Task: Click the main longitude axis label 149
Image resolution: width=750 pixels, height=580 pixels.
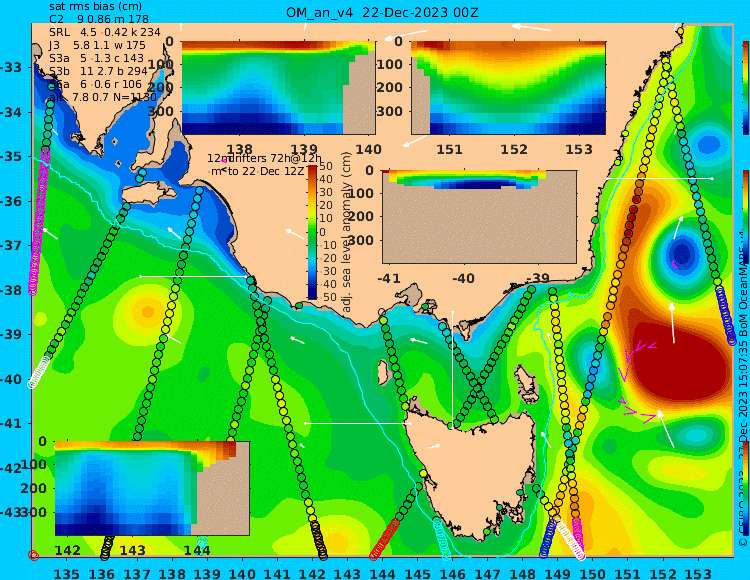Action: (558, 574)
